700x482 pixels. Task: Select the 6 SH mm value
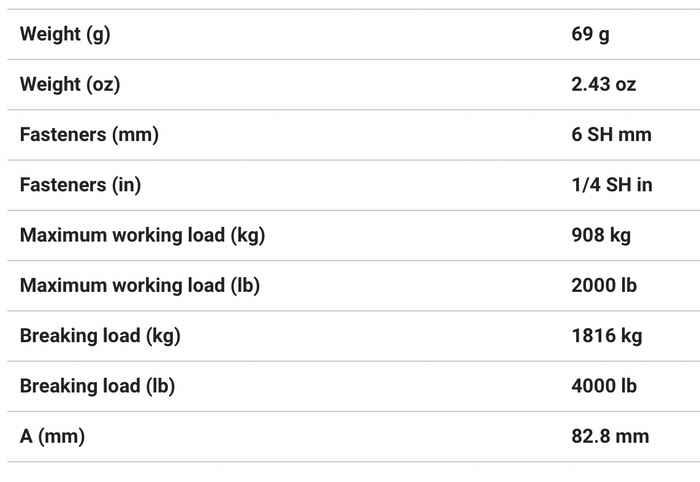pos(611,135)
